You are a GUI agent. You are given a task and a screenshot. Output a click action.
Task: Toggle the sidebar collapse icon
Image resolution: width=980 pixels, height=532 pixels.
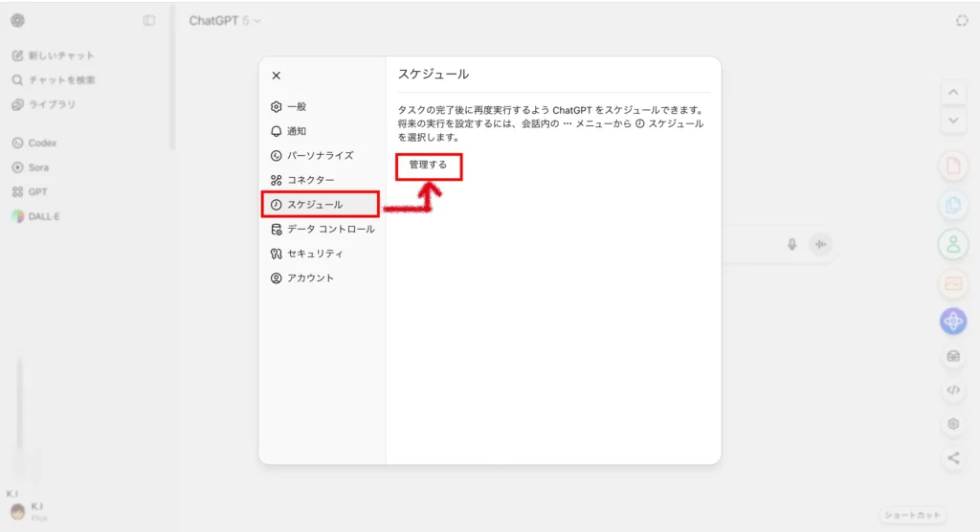(x=148, y=21)
